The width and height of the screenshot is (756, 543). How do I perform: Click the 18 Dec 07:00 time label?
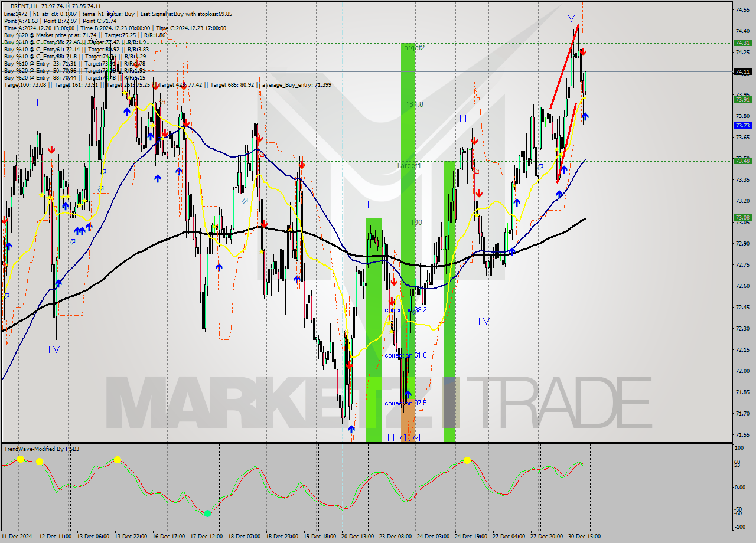[x=245, y=537]
